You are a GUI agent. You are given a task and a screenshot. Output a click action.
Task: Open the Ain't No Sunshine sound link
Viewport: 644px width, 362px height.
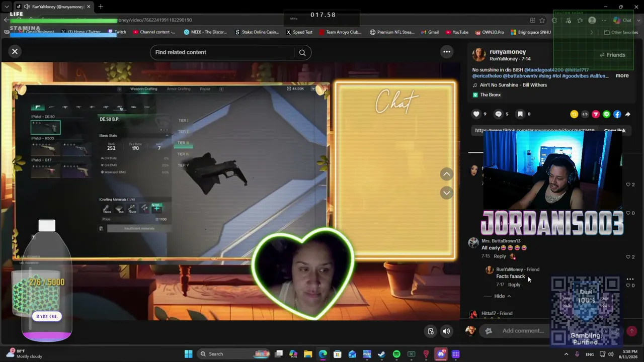[x=513, y=85]
